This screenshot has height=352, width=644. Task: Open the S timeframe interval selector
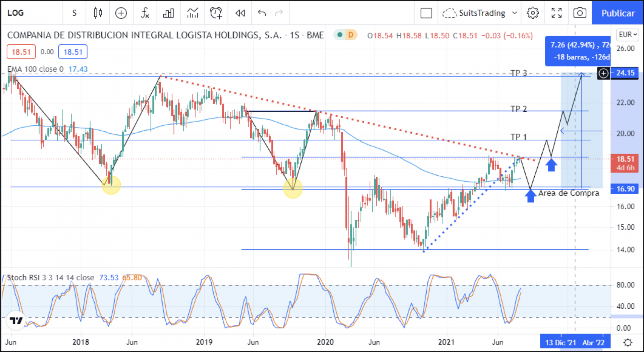point(74,13)
